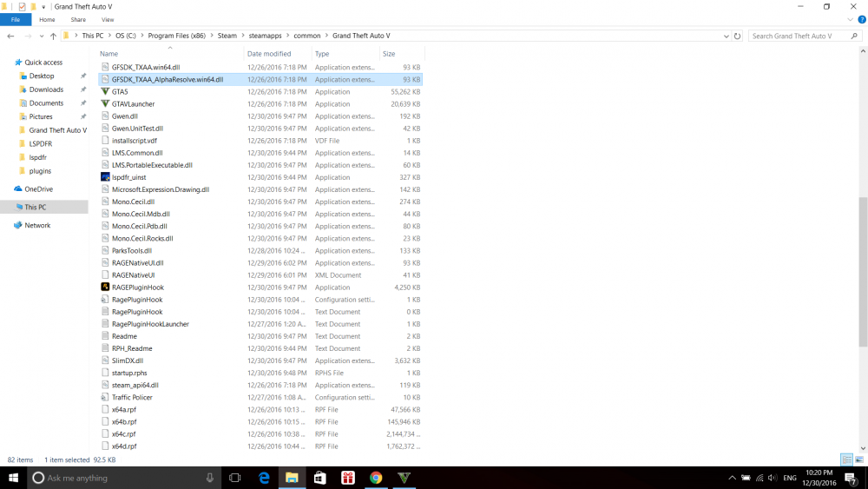The height and width of the screenshot is (489, 868).
Task: Select Mono.Cecil.Rocks.dll file name
Action: click(x=142, y=238)
